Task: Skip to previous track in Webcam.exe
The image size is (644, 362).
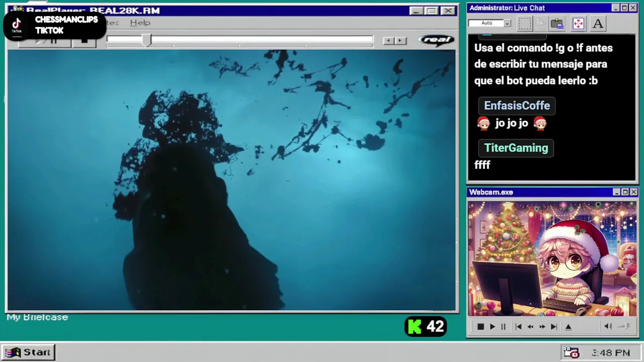Action: (518, 327)
